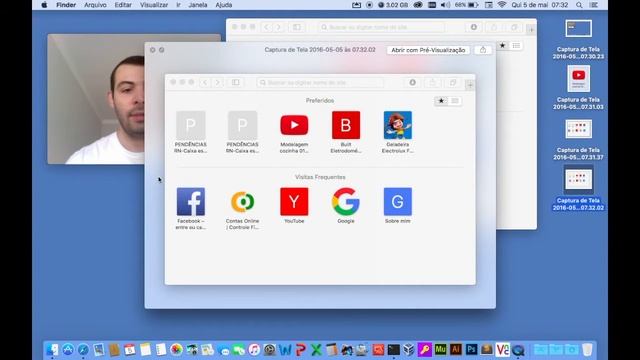
Task: Click sidebar button in background Safari window
Action: (297, 27)
